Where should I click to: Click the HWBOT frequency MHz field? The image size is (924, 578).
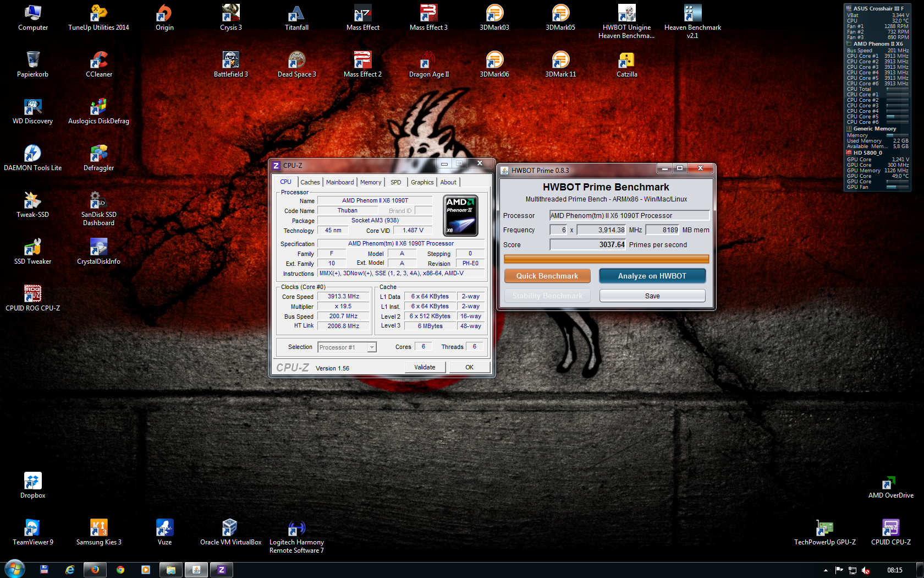tap(602, 230)
